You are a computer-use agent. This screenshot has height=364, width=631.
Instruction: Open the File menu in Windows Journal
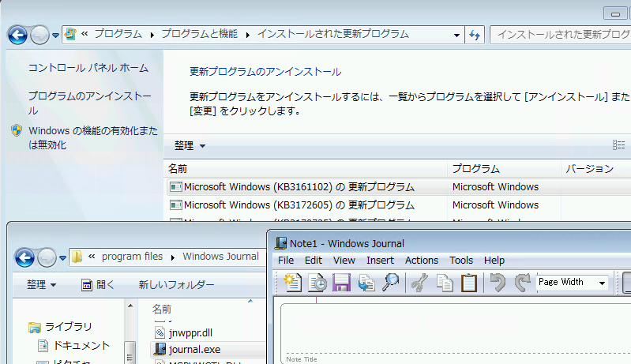pos(286,261)
